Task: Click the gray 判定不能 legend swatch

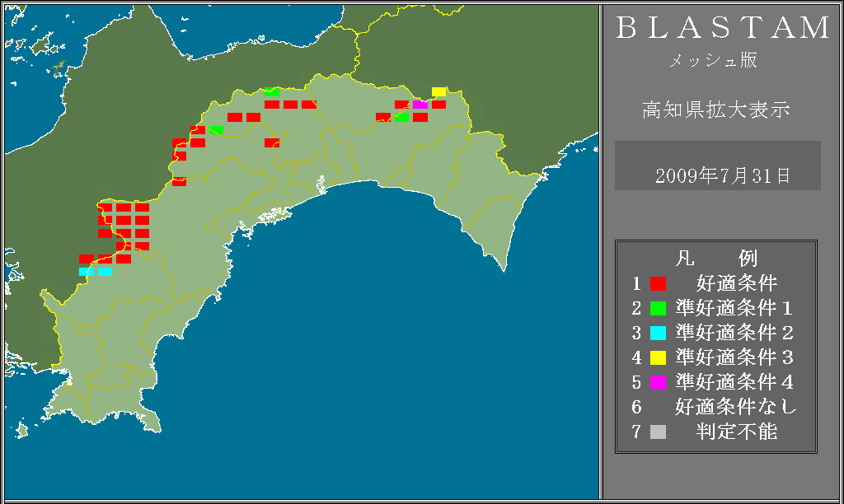Action: click(658, 432)
